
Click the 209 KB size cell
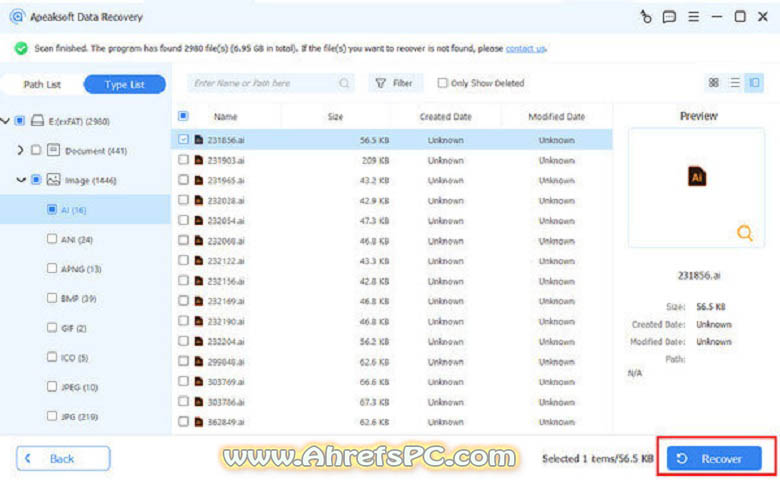point(376,160)
